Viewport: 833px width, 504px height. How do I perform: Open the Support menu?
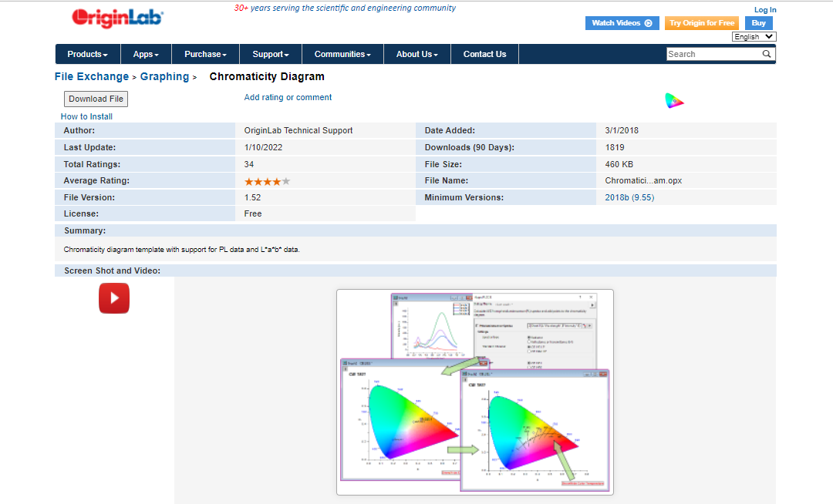pyautogui.click(x=271, y=54)
